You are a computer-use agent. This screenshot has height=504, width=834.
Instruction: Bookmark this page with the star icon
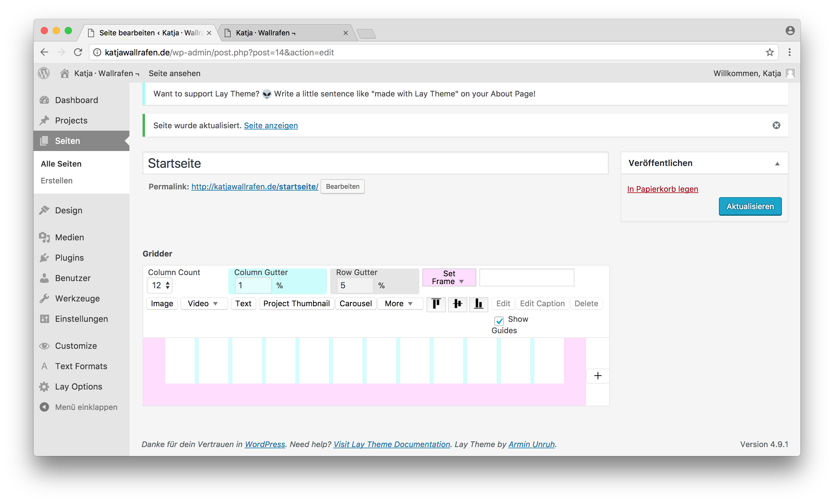click(770, 52)
